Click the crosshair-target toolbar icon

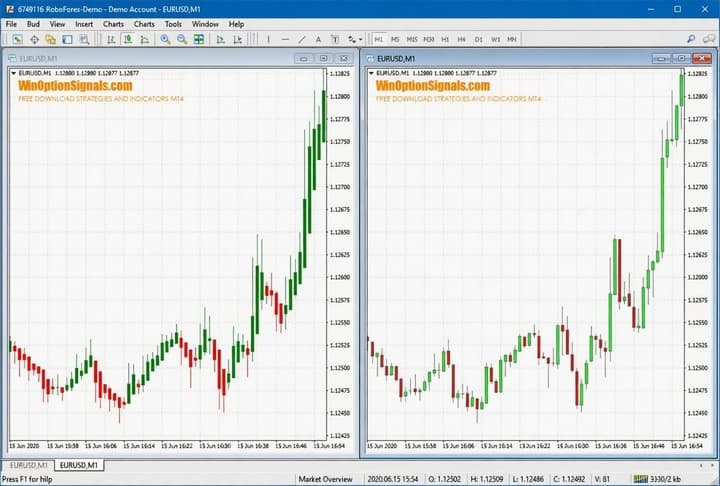[x=34, y=40]
